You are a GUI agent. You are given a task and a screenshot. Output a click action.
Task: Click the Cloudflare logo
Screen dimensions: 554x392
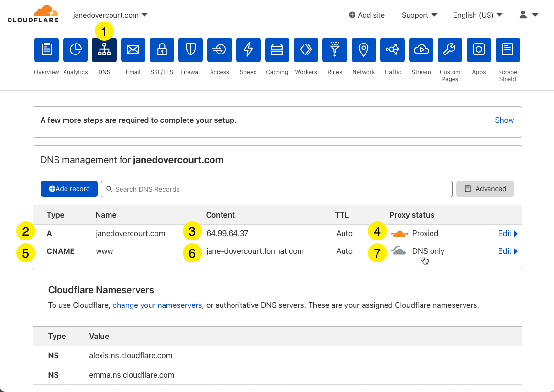point(33,14)
